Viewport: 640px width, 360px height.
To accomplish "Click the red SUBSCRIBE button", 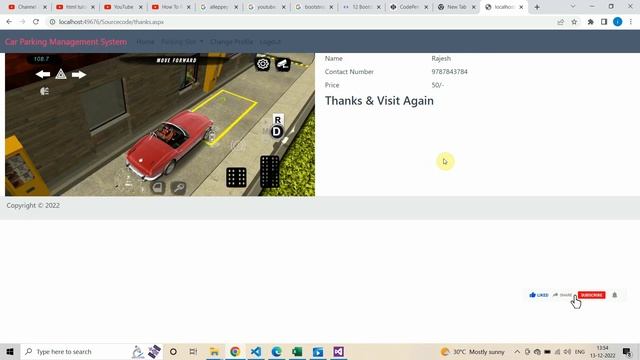I will pyautogui.click(x=591, y=295).
